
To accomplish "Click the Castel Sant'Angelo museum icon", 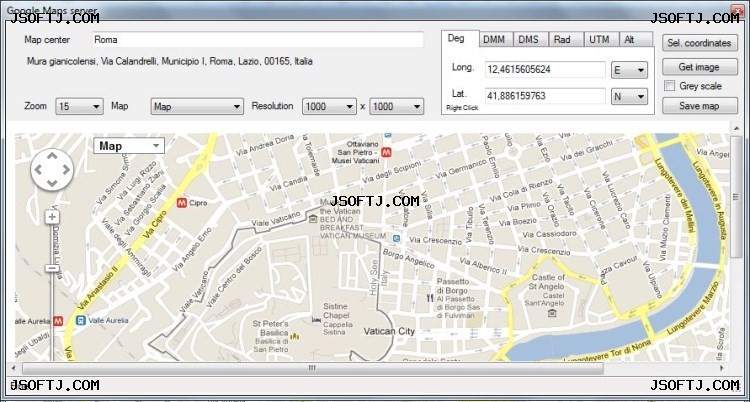I will click(x=552, y=313).
